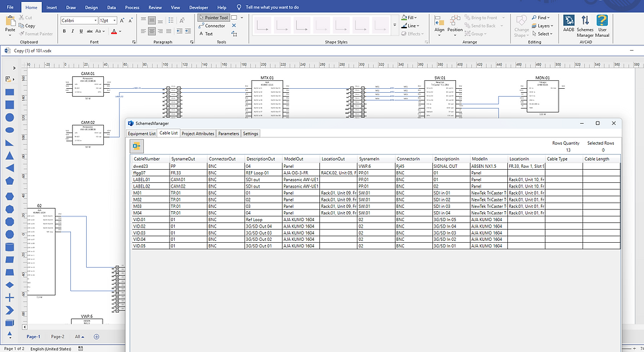Launch Schemes Manager from the ribbon
The height and width of the screenshot is (352, 644).
[585, 26]
